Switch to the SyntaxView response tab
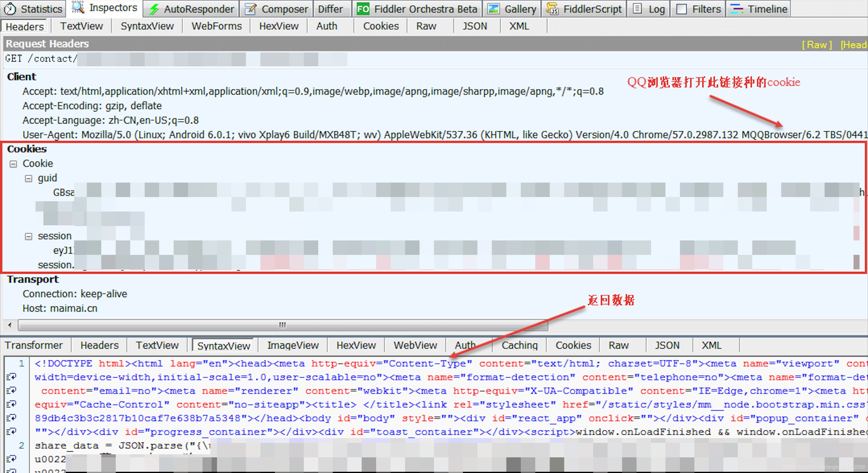 coord(223,346)
